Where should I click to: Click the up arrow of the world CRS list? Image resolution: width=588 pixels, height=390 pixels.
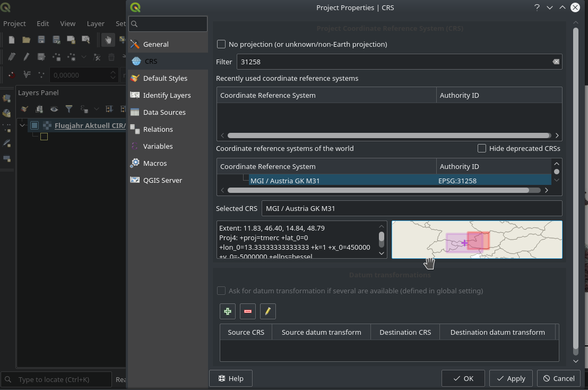click(x=557, y=163)
